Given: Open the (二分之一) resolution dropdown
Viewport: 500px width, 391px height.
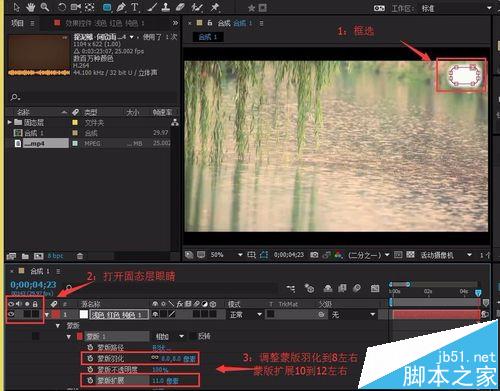Looking at the screenshot, I should pyautogui.click(x=369, y=255).
